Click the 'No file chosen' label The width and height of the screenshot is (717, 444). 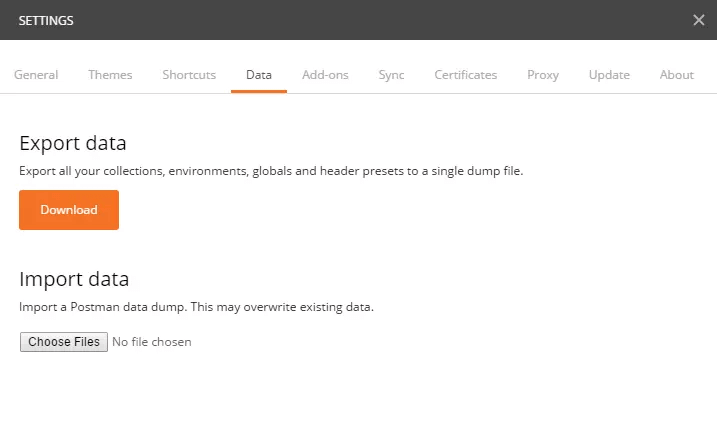tap(152, 342)
